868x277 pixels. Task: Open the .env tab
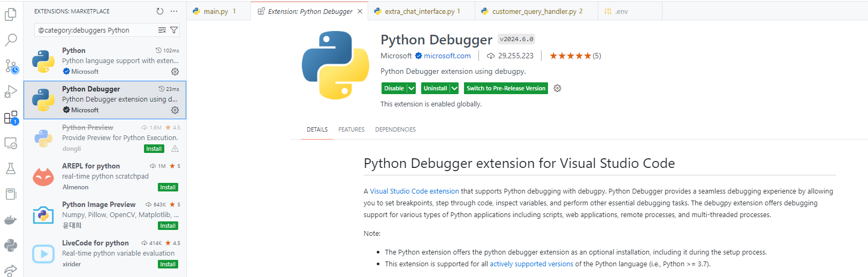click(x=630, y=11)
